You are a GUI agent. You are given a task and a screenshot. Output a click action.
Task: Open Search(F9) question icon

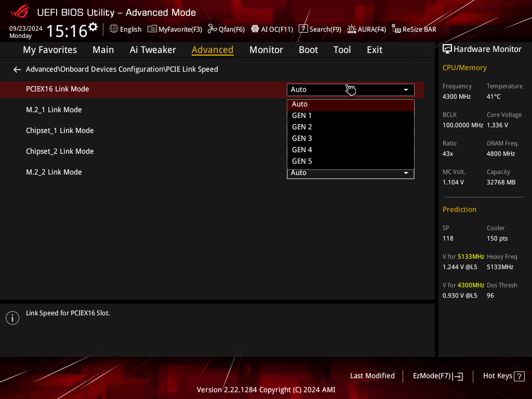(303, 29)
